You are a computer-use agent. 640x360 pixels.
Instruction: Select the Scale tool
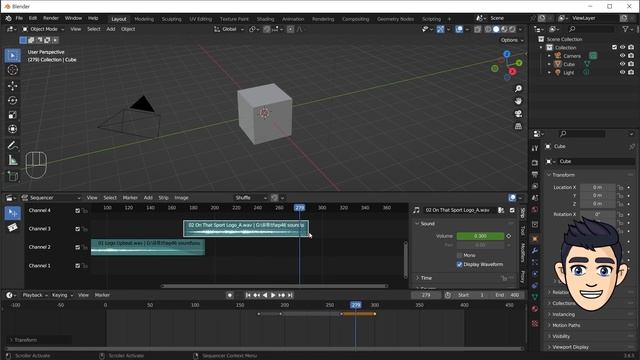tap(13, 115)
